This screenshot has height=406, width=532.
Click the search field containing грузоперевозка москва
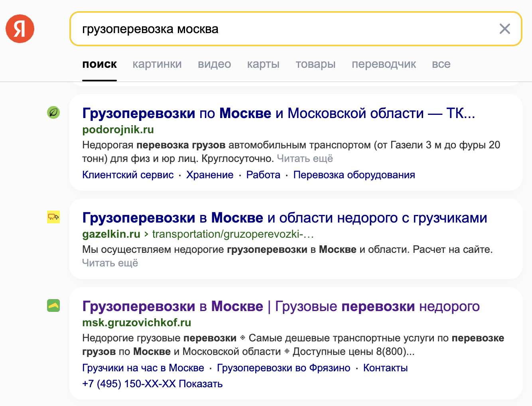296,29
